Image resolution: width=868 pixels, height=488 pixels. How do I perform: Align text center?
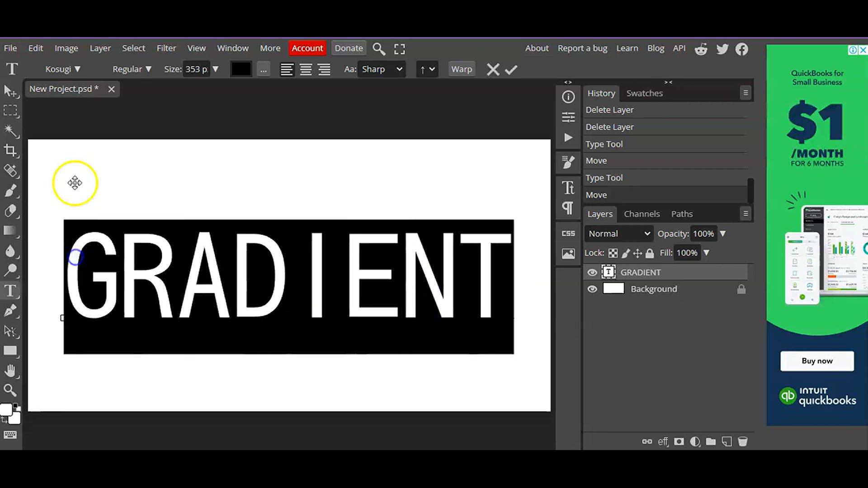pyautogui.click(x=306, y=70)
